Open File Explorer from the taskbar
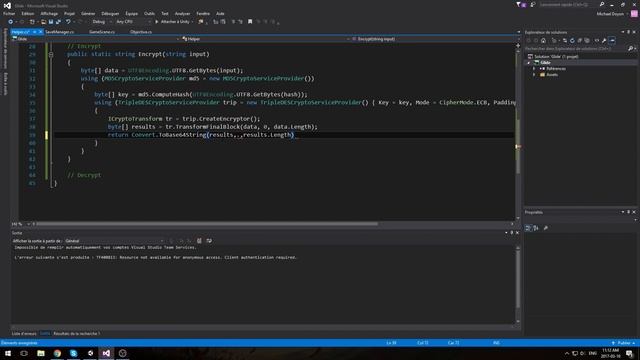The height and width of the screenshot is (360, 640). pyautogui.click(x=41, y=353)
